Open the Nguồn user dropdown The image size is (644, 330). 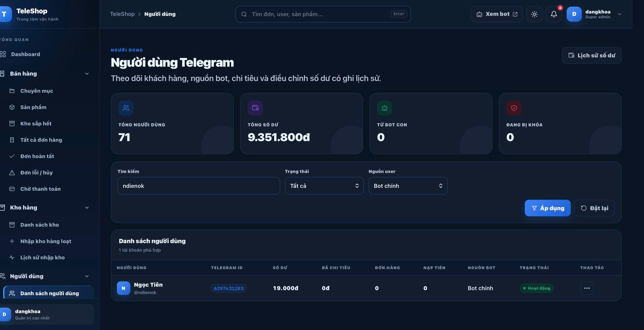(x=408, y=186)
